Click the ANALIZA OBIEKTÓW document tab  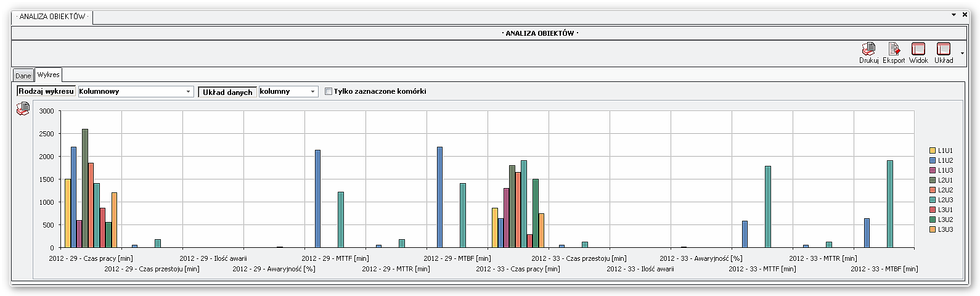point(52,17)
